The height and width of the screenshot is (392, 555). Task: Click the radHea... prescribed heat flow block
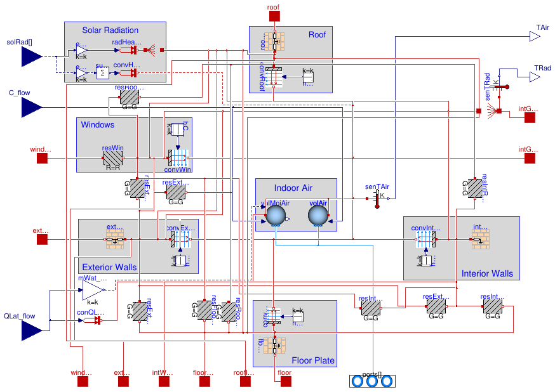[x=129, y=50]
